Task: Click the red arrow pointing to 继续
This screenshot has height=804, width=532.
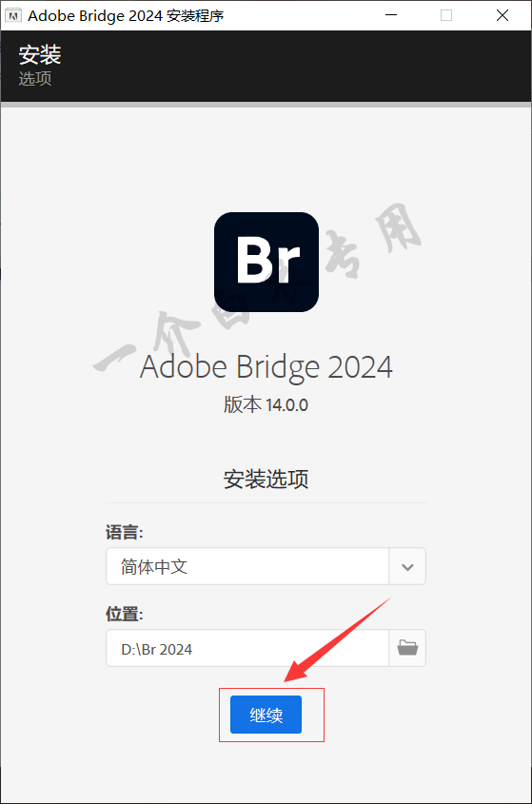Action: [x=338, y=640]
